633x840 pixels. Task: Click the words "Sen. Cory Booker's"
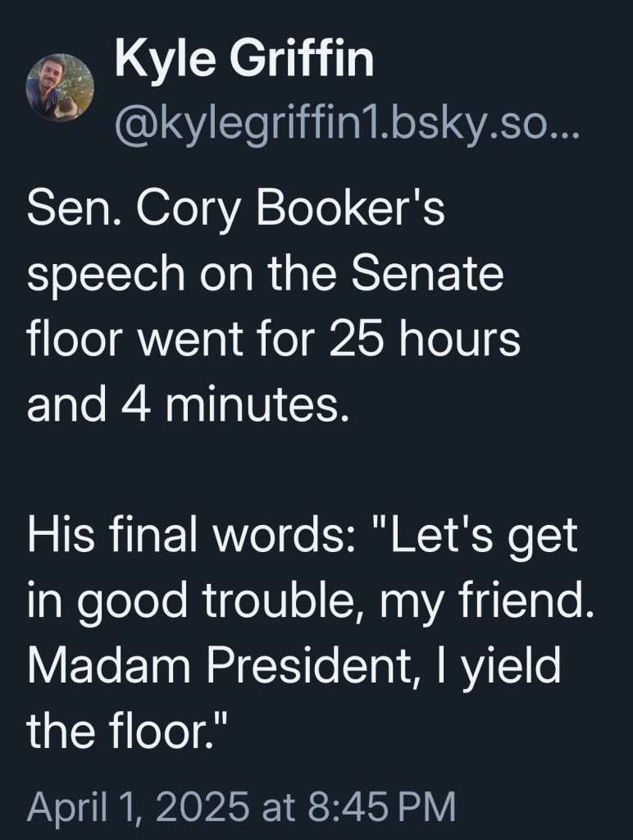[235, 210]
